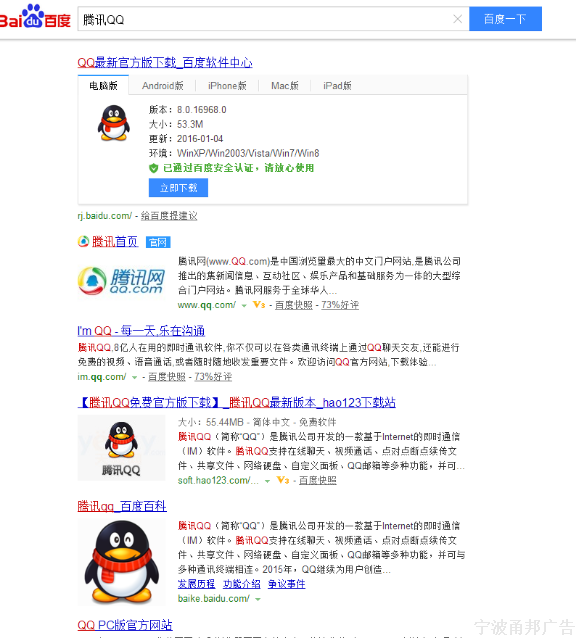Expand dropdown arrow next to baike.baidu.com/
The image size is (576, 638).
257,599
